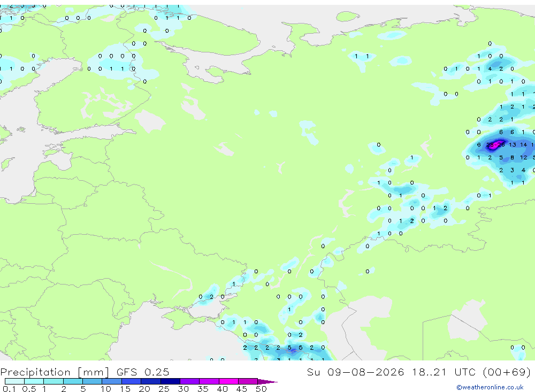Click the legend label '0.5'
Image resolution: width=535 pixels, height=392 pixels.
click(x=29, y=389)
